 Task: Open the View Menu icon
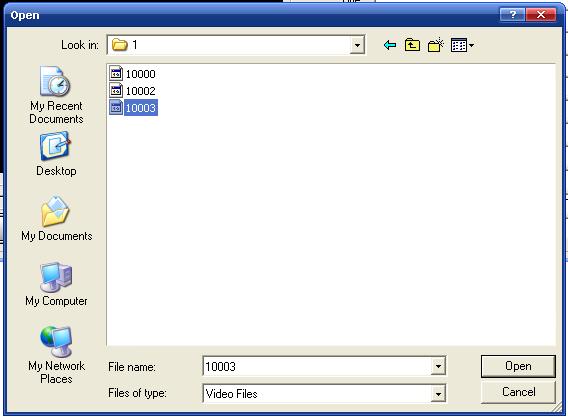click(x=462, y=45)
